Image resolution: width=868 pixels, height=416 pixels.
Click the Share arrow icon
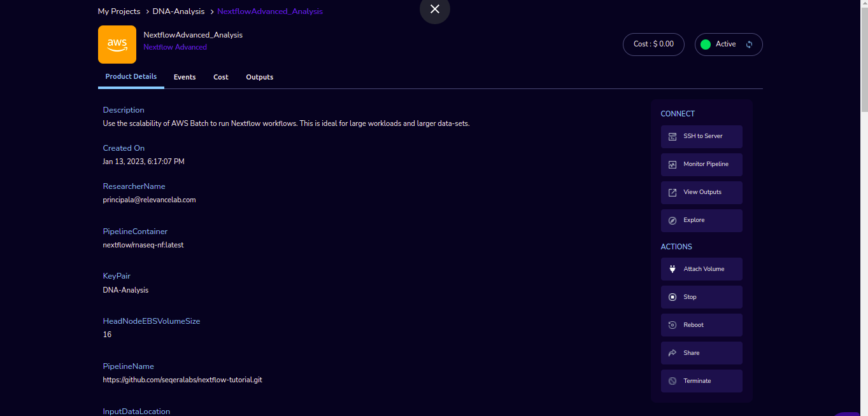tap(672, 353)
